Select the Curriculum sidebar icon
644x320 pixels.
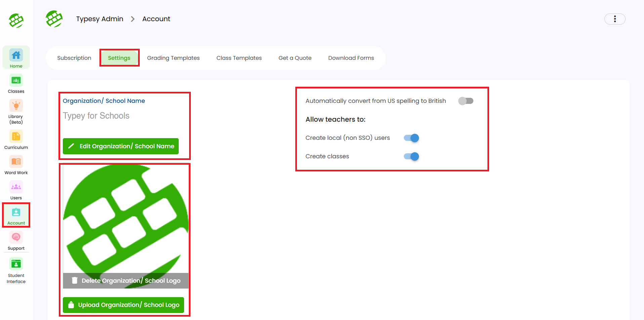16,137
